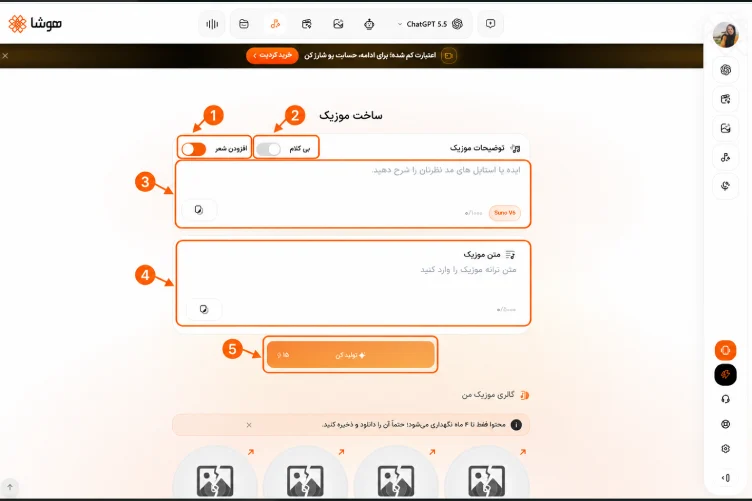This screenshot has width=752, height=501.
Task: Open image tool in right sidebar
Action: coord(725,128)
